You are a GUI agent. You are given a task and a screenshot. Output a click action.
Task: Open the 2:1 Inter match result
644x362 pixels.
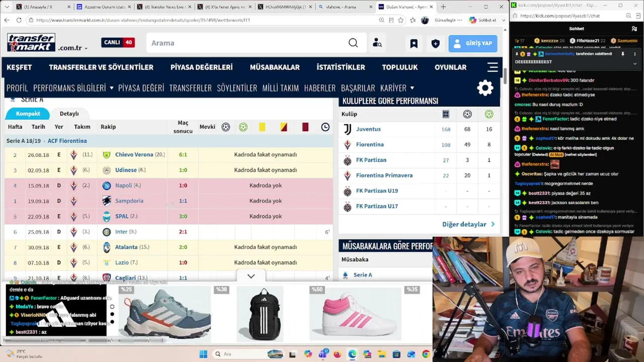click(183, 232)
